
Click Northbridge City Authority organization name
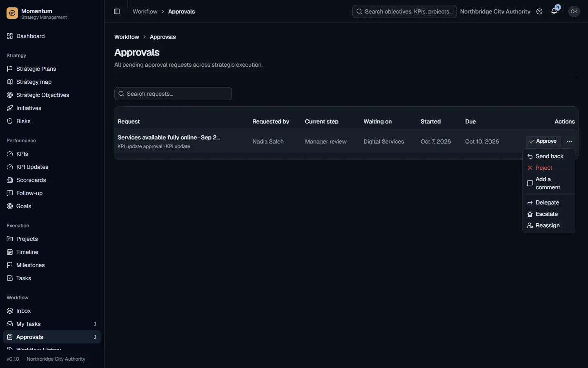point(495,11)
